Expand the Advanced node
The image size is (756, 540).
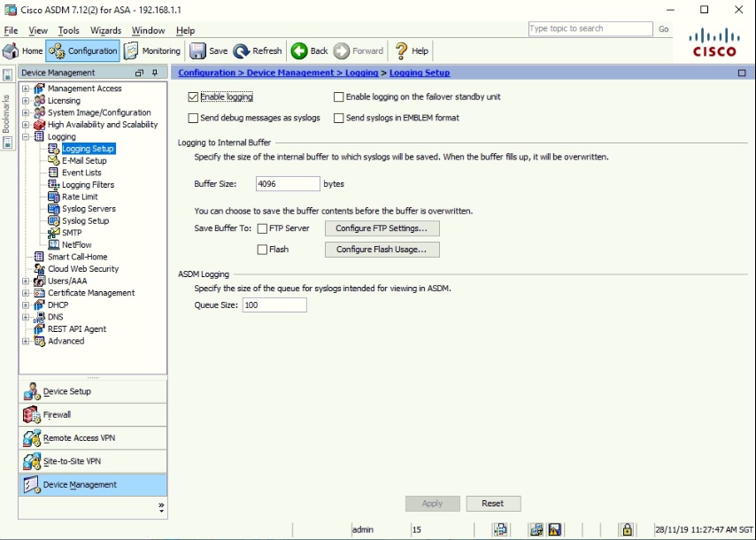click(x=26, y=342)
